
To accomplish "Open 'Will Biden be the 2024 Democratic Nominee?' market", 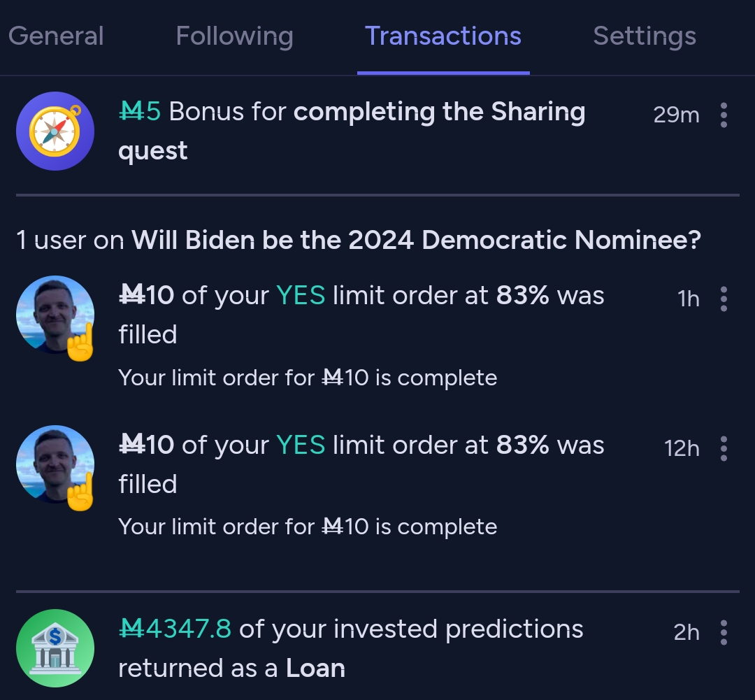I will coord(416,240).
